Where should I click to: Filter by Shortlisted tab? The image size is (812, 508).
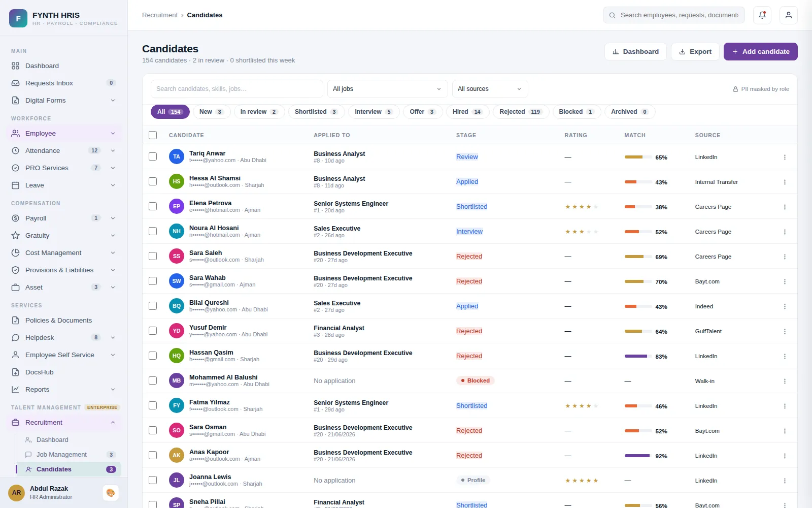317,112
